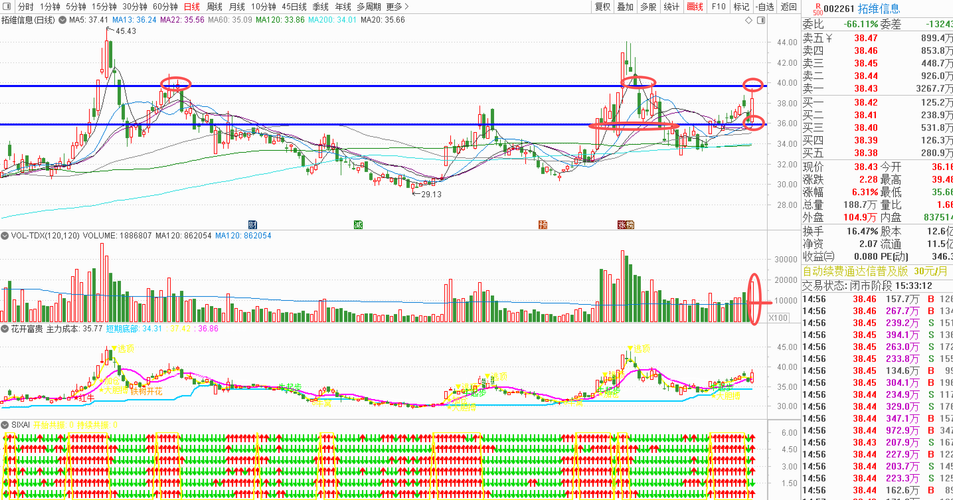
Task: Click the X100 volume scale label
Action: [777, 318]
